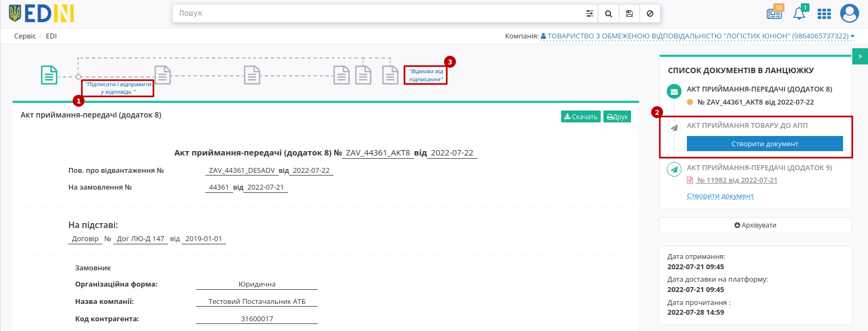Click АКТ ПРИЙМАННЯ ТОВАРУ ДО АПП label
This screenshot has height=331, width=868.
tap(747, 126)
